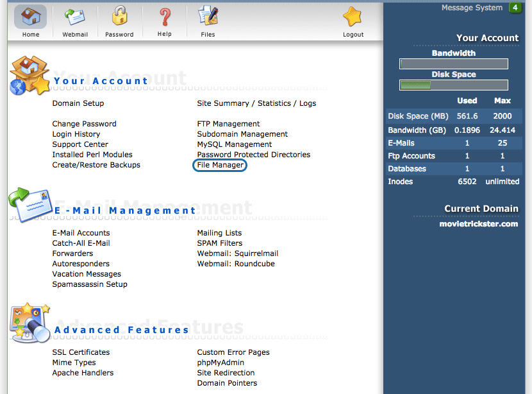Open Create/Restore Backups
The image size is (532, 394).
(96, 165)
